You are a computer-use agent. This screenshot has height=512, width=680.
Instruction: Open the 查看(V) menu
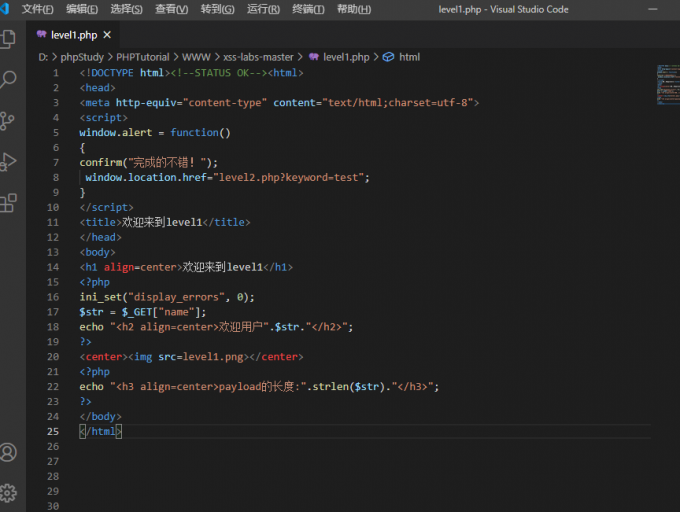[x=171, y=9]
